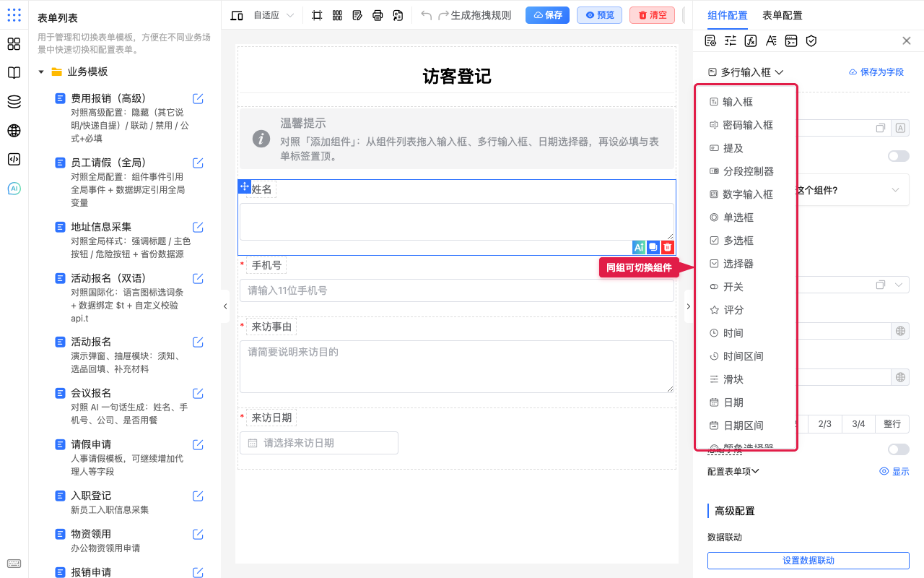Open the sliders adjustment config icon

click(x=731, y=41)
